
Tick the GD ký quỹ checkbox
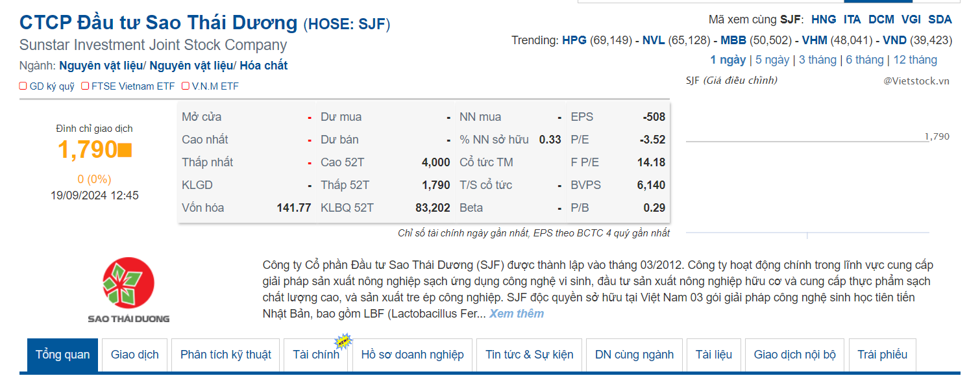tap(23, 86)
